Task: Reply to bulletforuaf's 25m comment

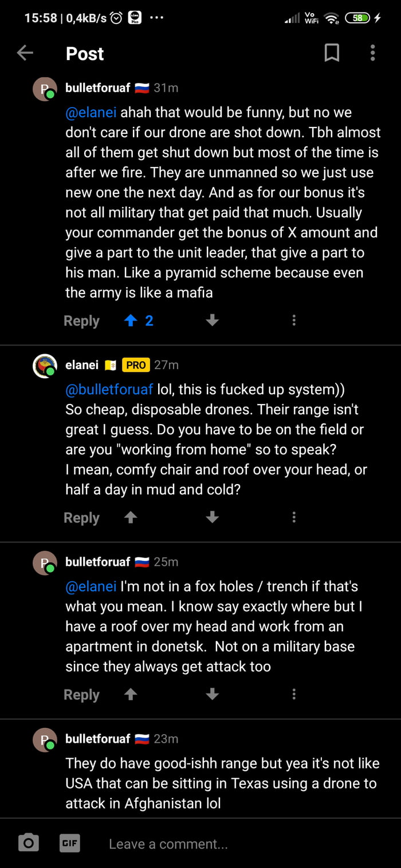Action: (81, 695)
